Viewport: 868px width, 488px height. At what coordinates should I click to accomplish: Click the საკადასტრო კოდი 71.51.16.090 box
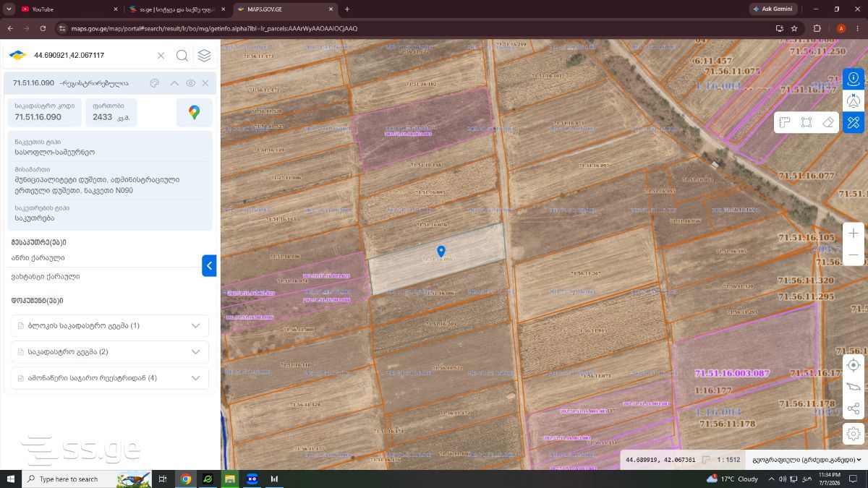click(44, 112)
